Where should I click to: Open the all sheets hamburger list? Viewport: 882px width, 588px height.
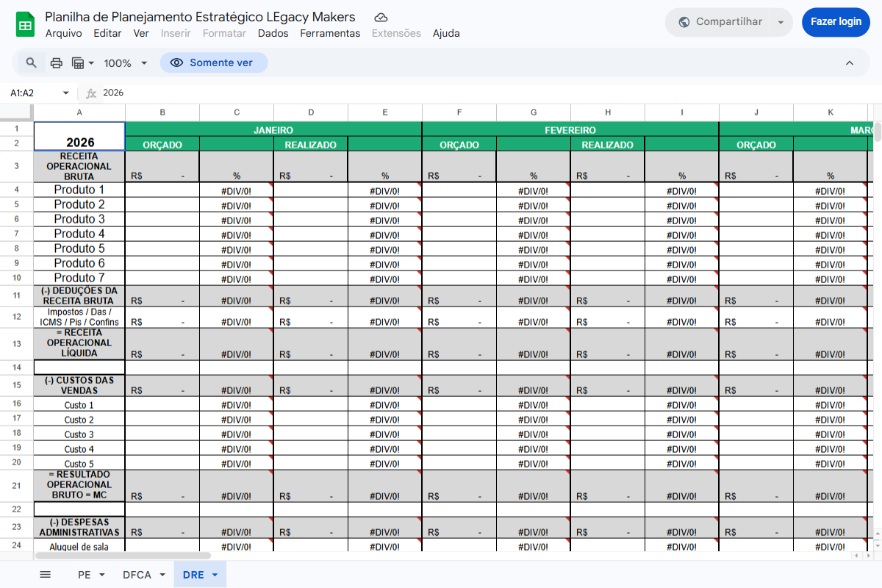pyautogui.click(x=45, y=575)
